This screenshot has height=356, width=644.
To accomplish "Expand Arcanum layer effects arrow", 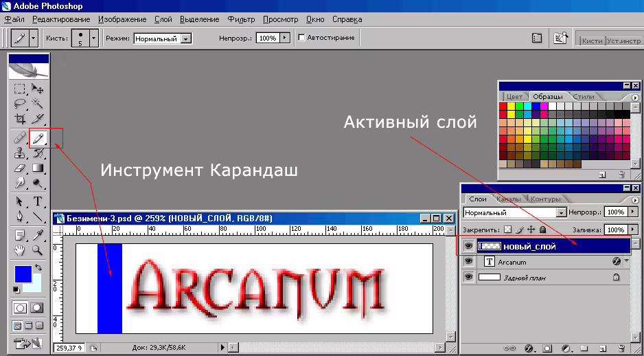I will point(627,261).
